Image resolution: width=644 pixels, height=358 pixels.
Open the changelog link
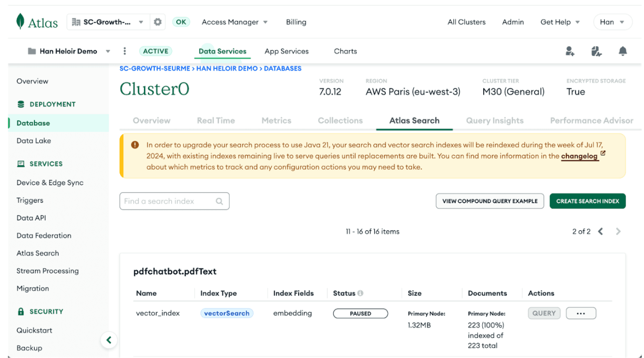(580, 156)
